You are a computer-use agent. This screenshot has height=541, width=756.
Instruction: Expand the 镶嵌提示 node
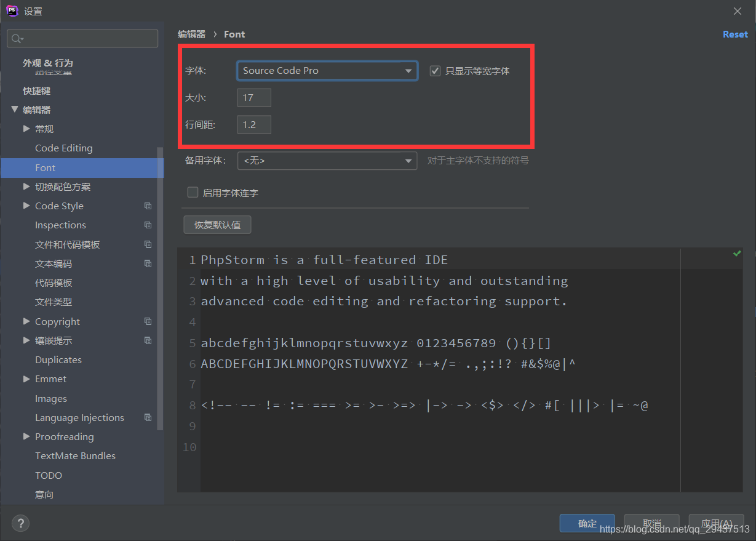click(26, 340)
